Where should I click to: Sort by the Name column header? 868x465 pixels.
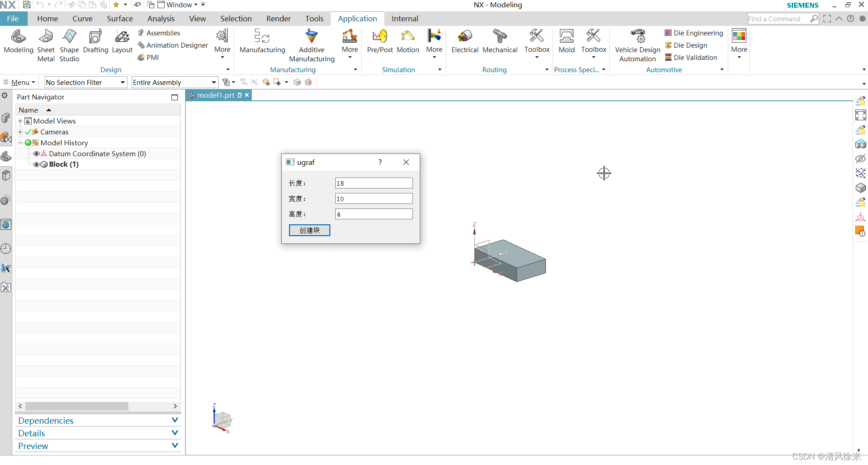click(98, 110)
